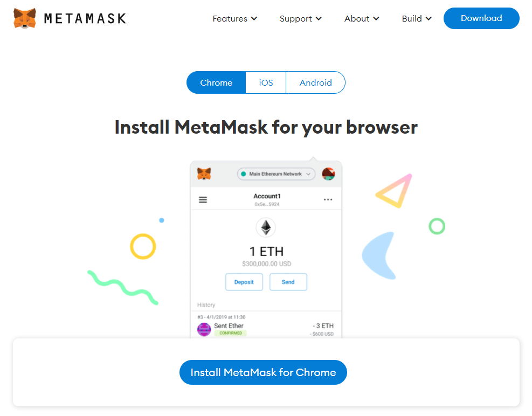Image resolution: width=532 pixels, height=416 pixels.
Task: Click the fox icon inside wallet preview
Action: click(204, 174)
